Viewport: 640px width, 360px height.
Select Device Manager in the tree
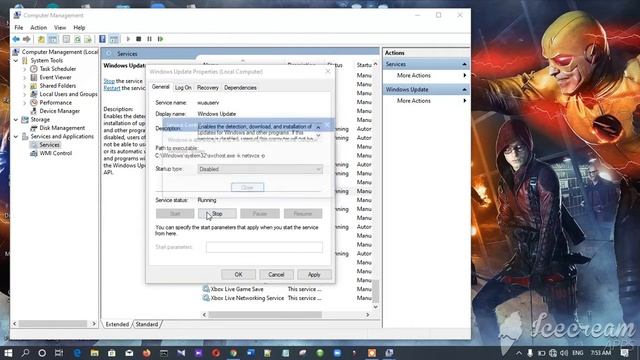tap(60, 111)
